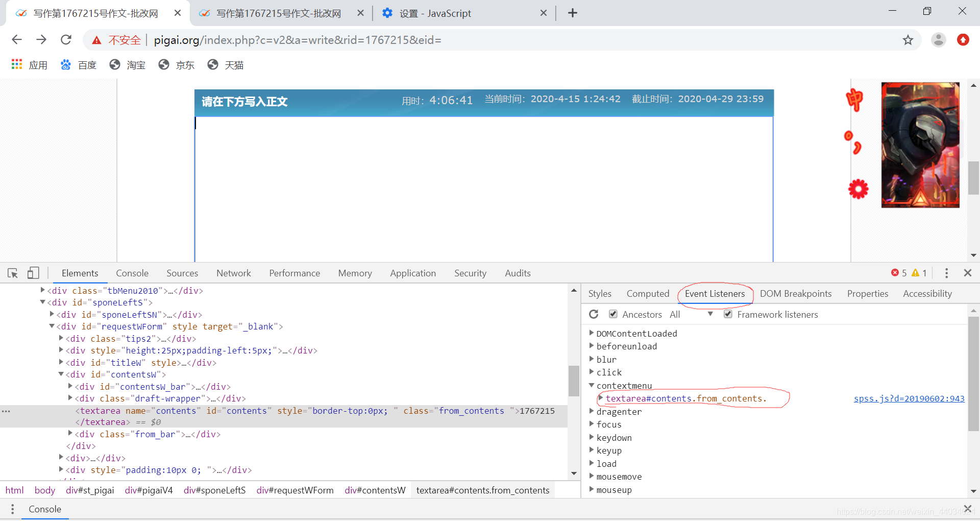
Task: Go forward with the browser forward arrow
Action: pyautogui.click(x=41, y=40)
